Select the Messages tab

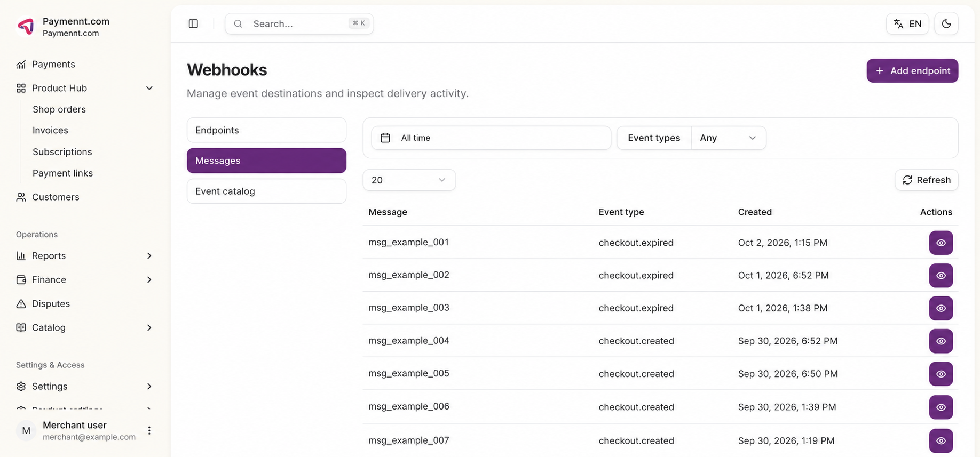pyautogui.click(x=266, y=161)
